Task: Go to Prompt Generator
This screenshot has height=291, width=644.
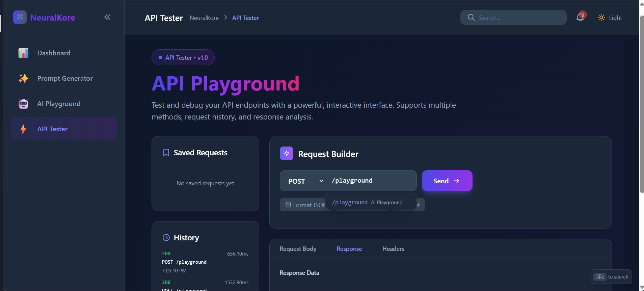Action: pos(63,78)
